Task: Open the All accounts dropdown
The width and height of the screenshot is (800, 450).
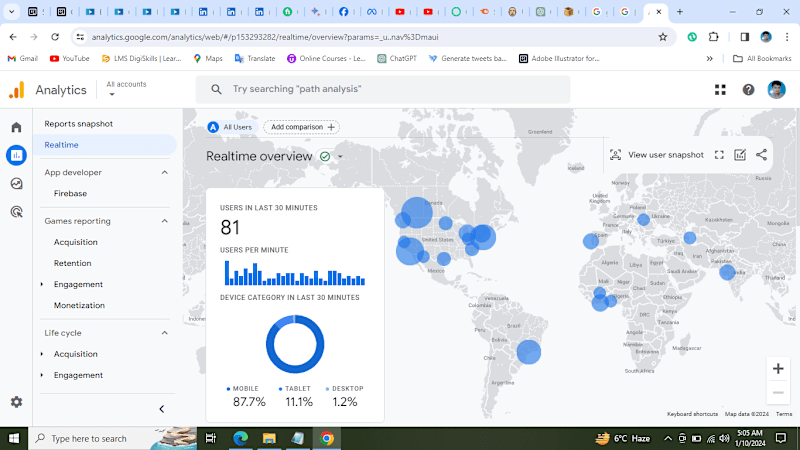Action: pos(126,89)
